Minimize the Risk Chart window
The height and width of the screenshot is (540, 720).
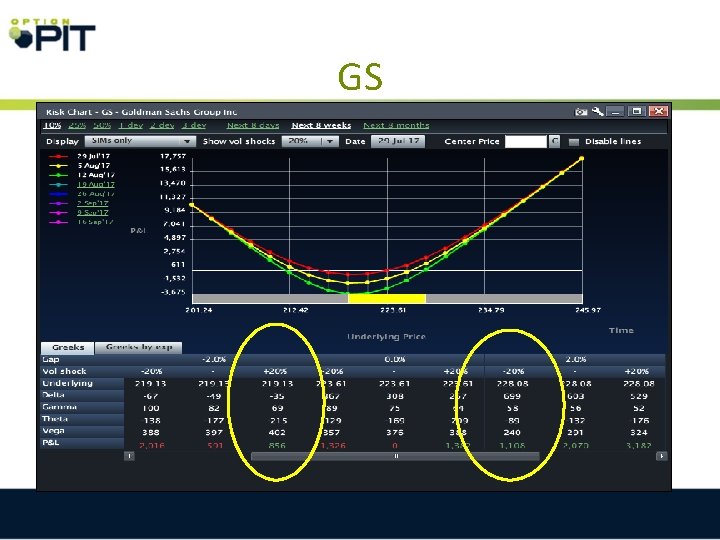click(x=615, y=111)
